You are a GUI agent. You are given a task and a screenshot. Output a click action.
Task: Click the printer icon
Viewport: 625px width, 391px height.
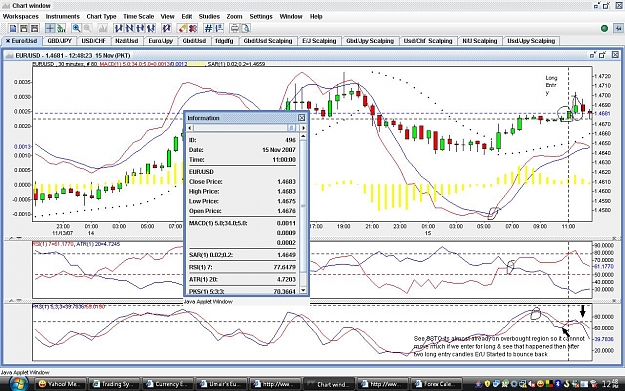(235, 28)
